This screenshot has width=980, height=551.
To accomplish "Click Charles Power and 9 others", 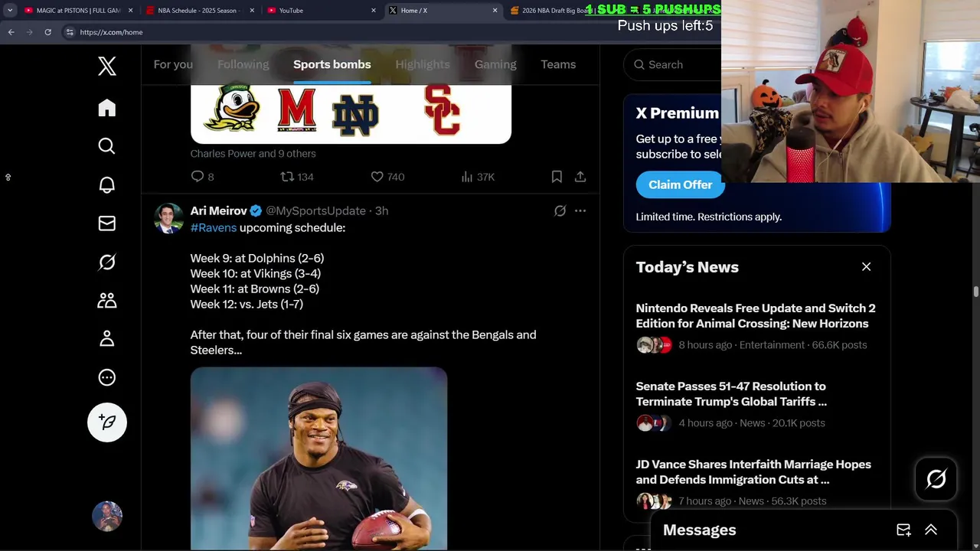I will (253, 153).
